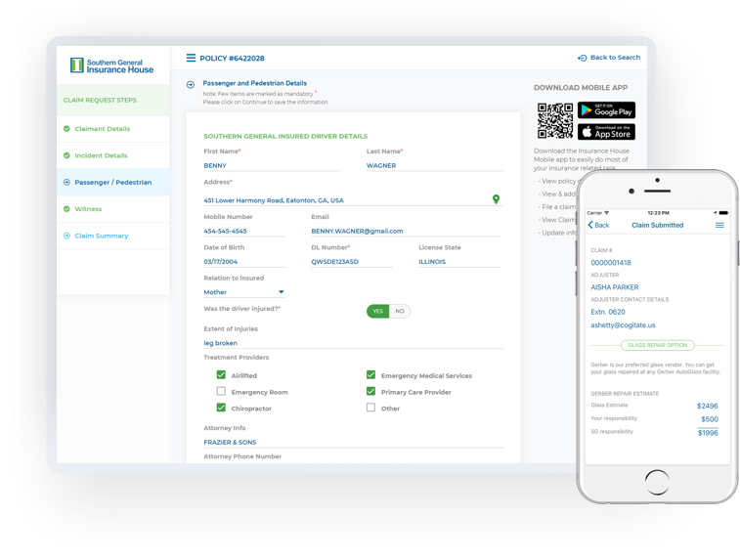Edit the Email field BENNY.WAGNER@gmail.com
The height and width of the screenshot is (560, 740).
click(406, 232)
